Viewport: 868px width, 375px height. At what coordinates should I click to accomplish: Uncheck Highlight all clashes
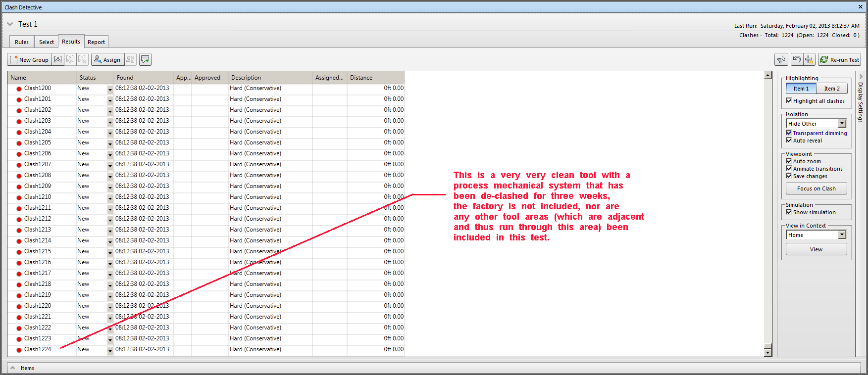789,101
